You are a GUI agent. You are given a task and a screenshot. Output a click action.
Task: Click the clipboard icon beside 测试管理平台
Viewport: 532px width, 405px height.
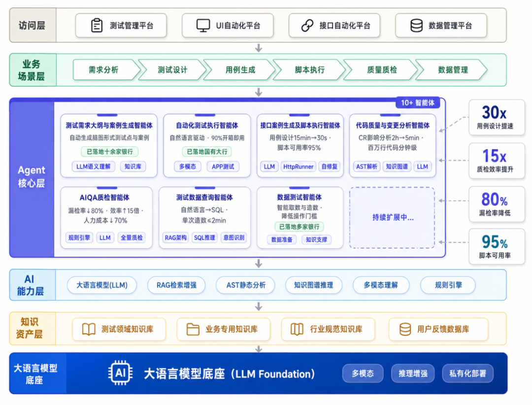coord(97,26)
